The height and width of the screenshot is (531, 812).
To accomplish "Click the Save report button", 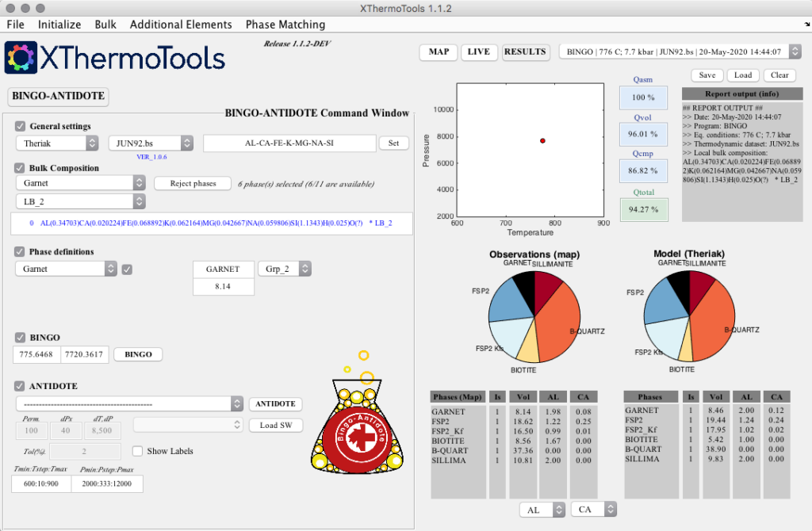I will tap(707, 75).
